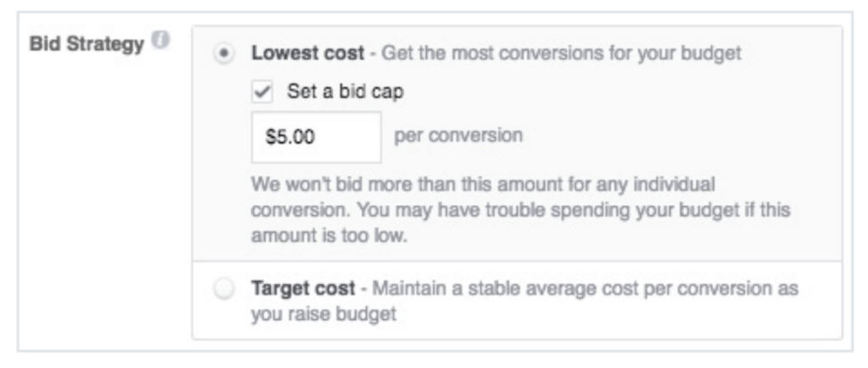Uncheck the Set a bid cap checkbox
The height and width of the screenshot is (368, 868).
[x=262, y=92]
